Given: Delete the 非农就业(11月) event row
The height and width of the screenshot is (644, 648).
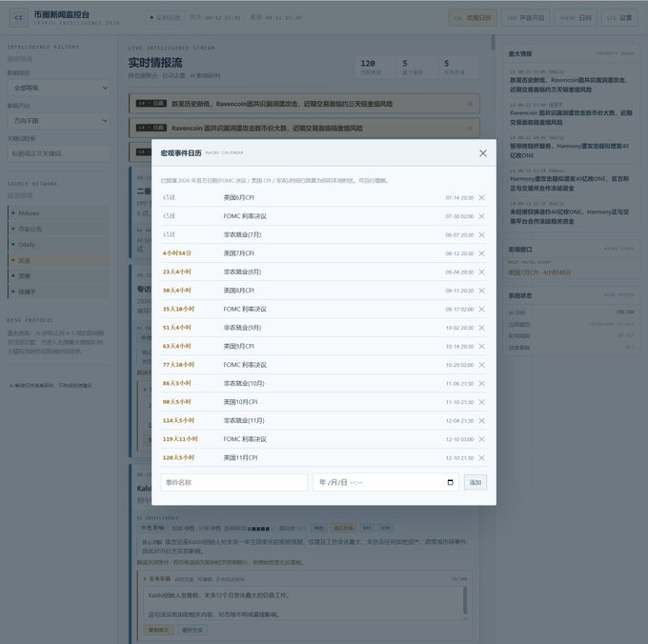Looking at the screenshot, I should 482,421.
